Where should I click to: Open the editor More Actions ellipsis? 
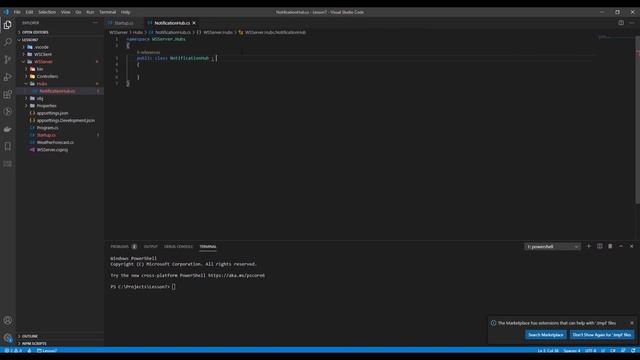tap(632, 23)
